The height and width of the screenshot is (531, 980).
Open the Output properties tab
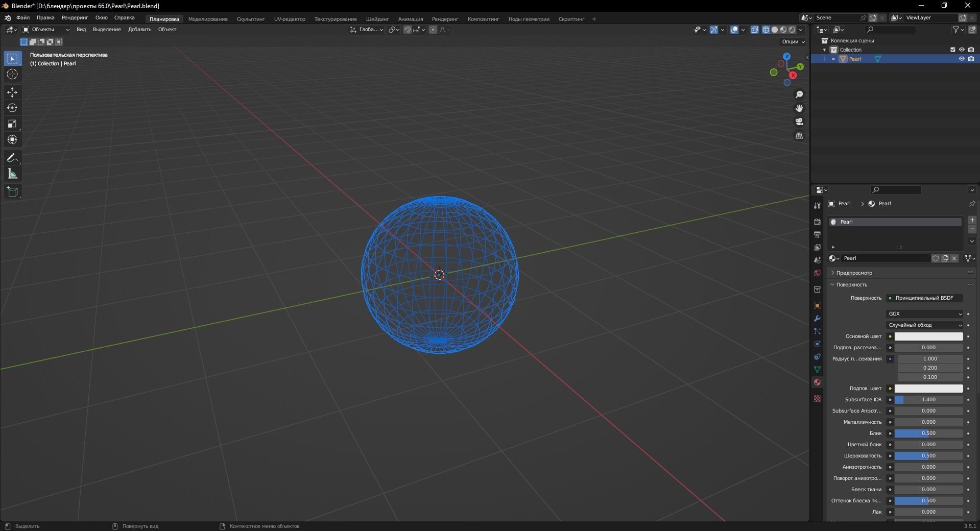(x=817, y=234)
